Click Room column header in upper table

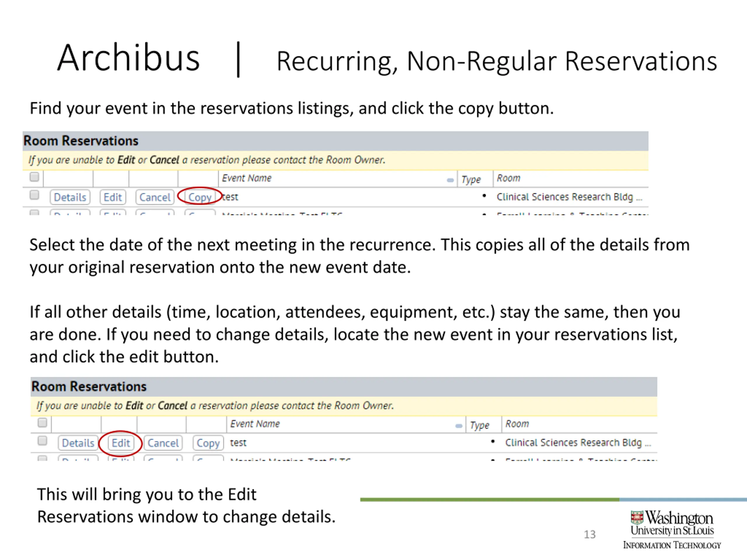click(x=509, y=178)
